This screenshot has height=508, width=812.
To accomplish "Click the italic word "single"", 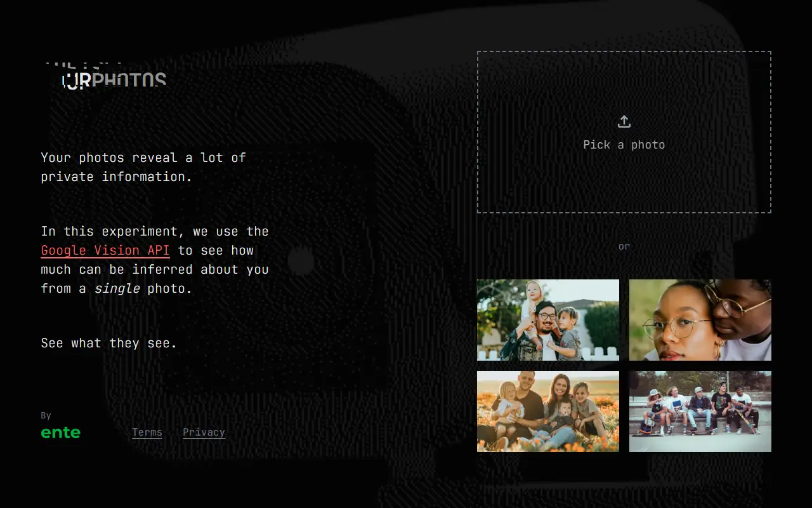I will tap(117, 288).
